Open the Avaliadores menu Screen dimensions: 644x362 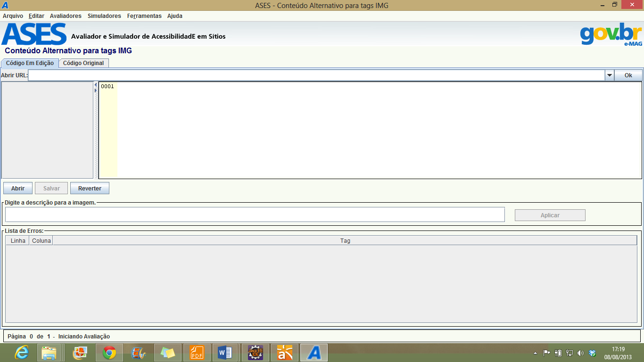tap(66, 16)
